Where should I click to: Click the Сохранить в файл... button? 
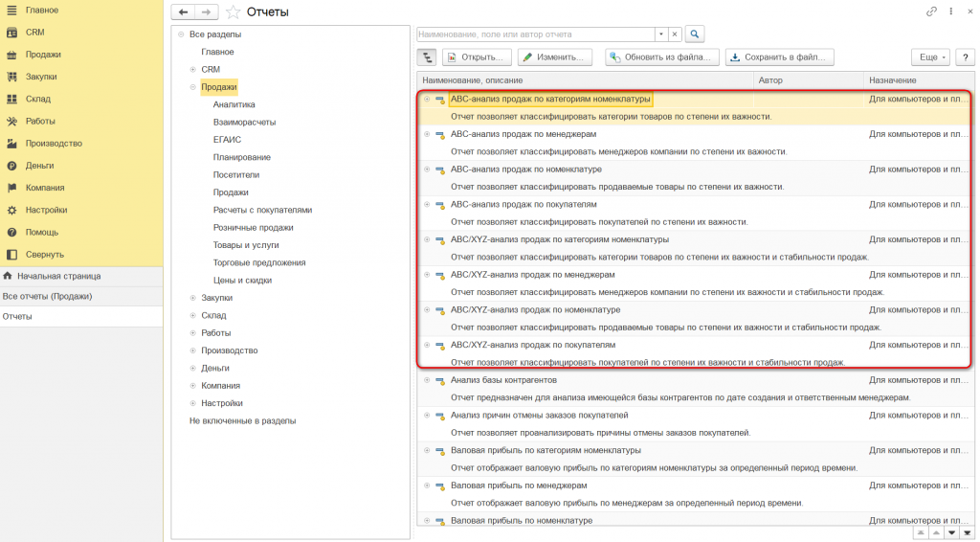[779, 56]
